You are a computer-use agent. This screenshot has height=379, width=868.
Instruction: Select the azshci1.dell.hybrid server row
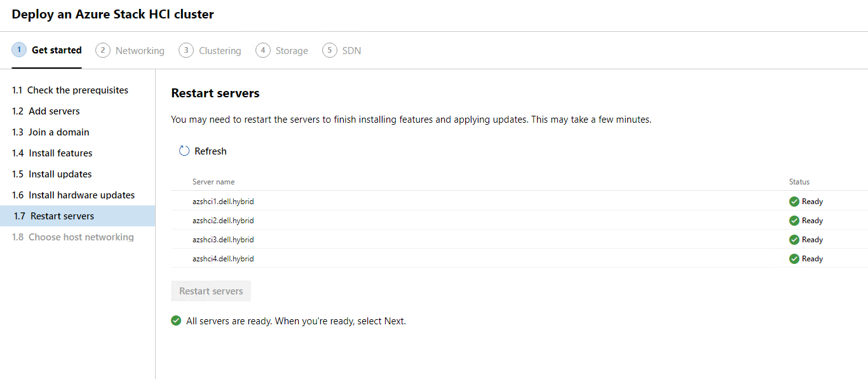click(x=223, y=202)
